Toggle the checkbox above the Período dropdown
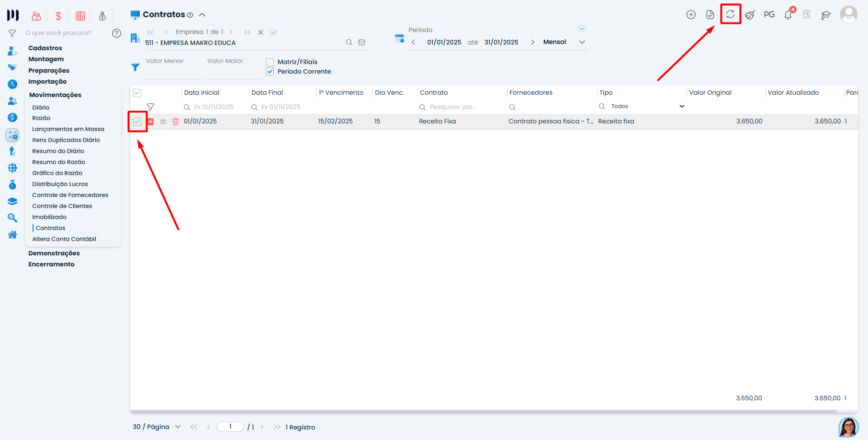Image resolution: width=868 pixels, height=440 pixels. [582, 29]
